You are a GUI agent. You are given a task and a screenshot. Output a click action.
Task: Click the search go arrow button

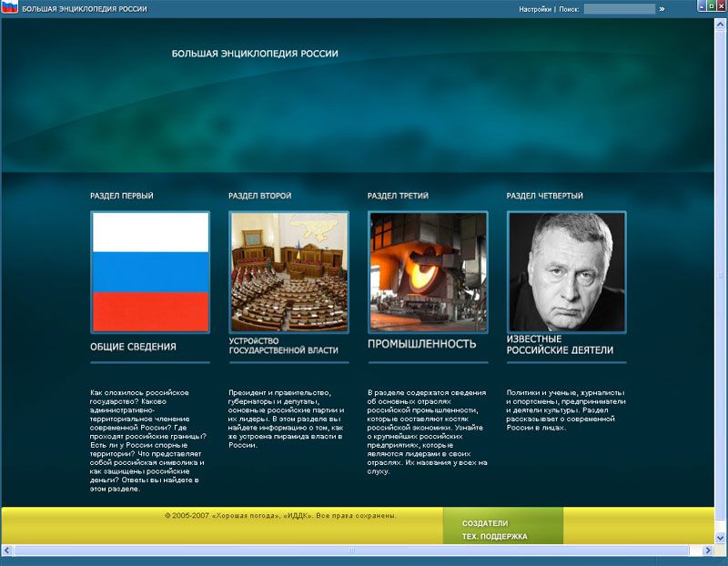tap(662, 9)
